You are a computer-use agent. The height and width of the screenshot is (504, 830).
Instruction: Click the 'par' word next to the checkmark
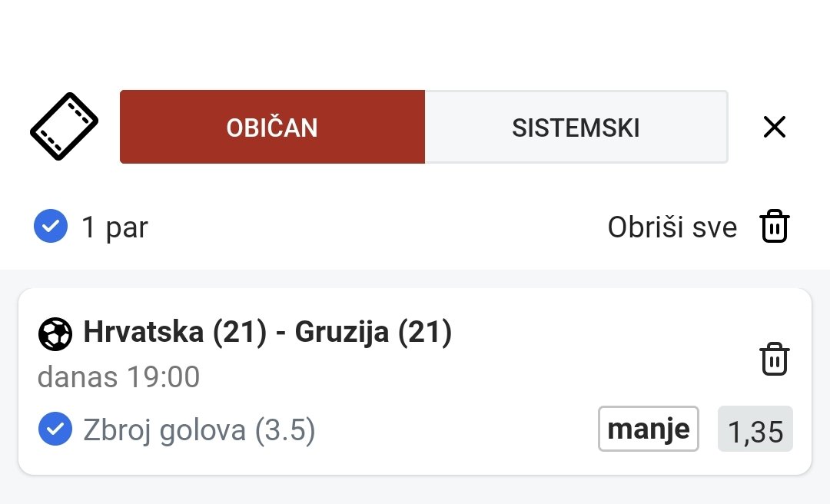pyautogui.click(x=127, y=228)
